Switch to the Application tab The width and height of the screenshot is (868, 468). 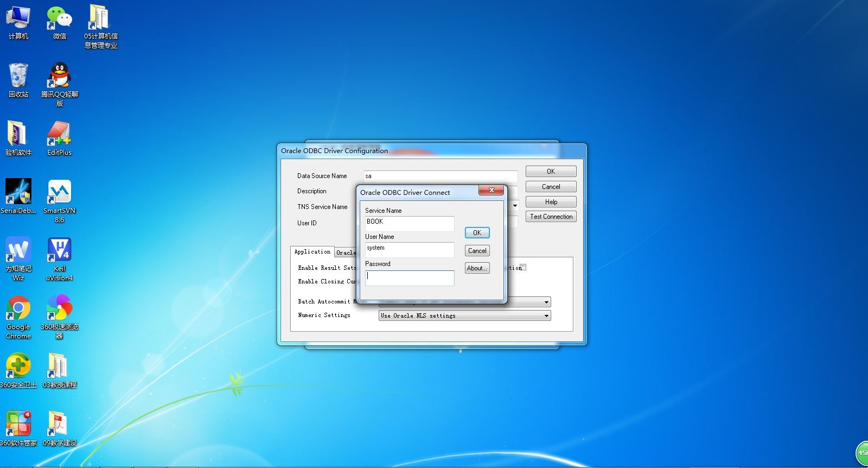coord(312,252)
